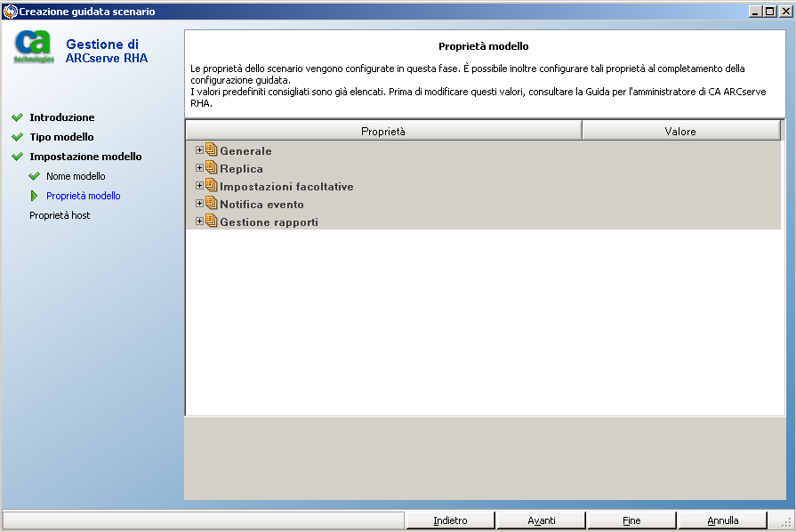Click the CA technologies logo
Image resolution: width=796 pixels, height=532 pixels.
point(34,46)
